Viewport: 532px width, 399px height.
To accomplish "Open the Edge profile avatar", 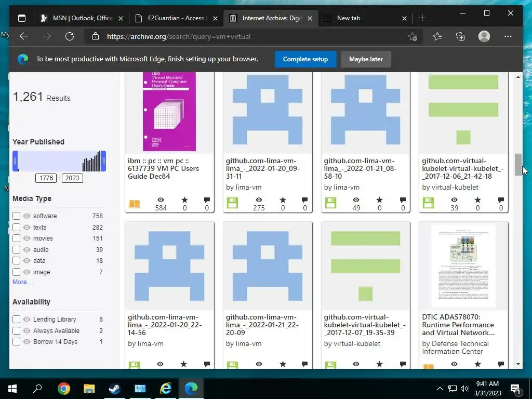I will [484, 36].
